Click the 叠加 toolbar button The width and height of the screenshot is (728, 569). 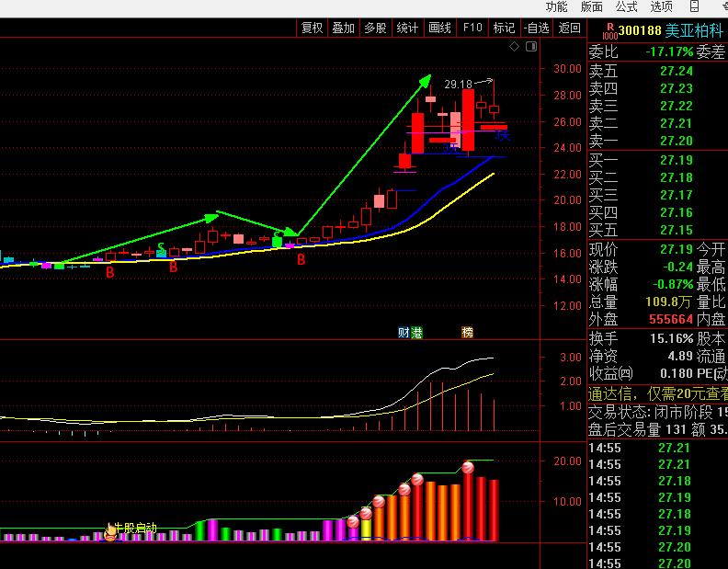pyautogui.click(x=344, y=28)
